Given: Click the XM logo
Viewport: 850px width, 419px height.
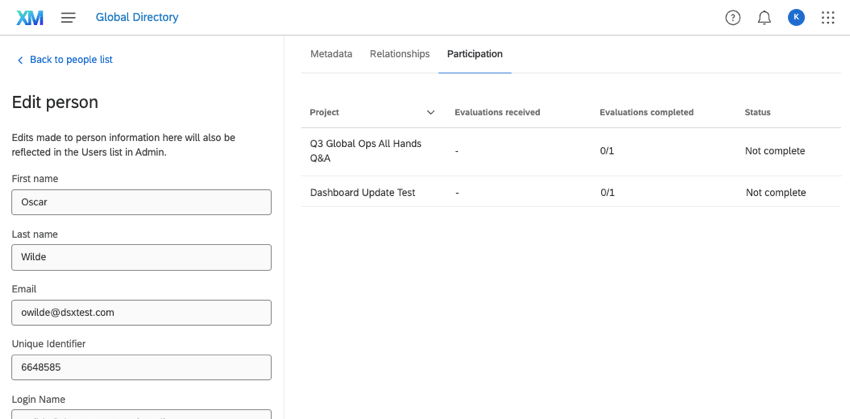Looking at the screenshot, I should tap(30, 17).
